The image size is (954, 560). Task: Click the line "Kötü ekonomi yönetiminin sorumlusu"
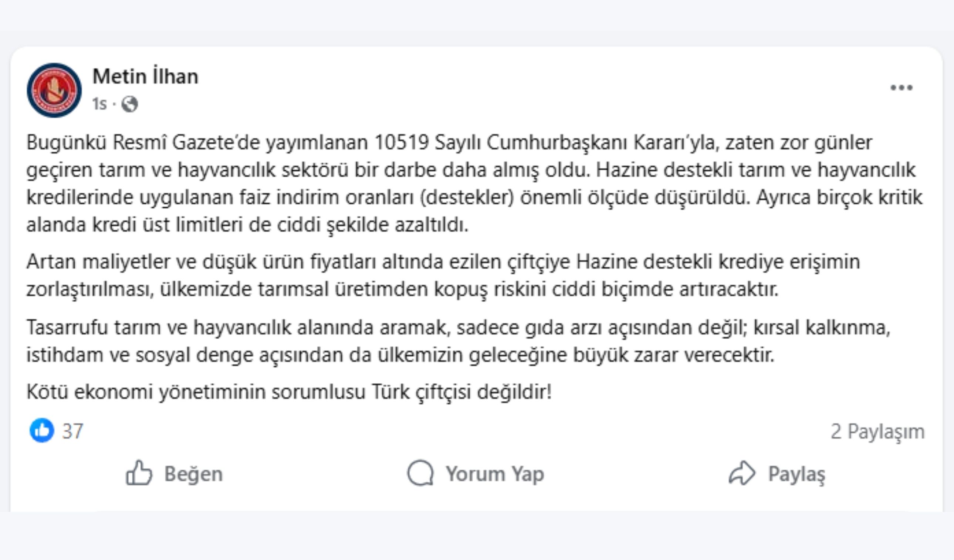(x=289, y=391)
